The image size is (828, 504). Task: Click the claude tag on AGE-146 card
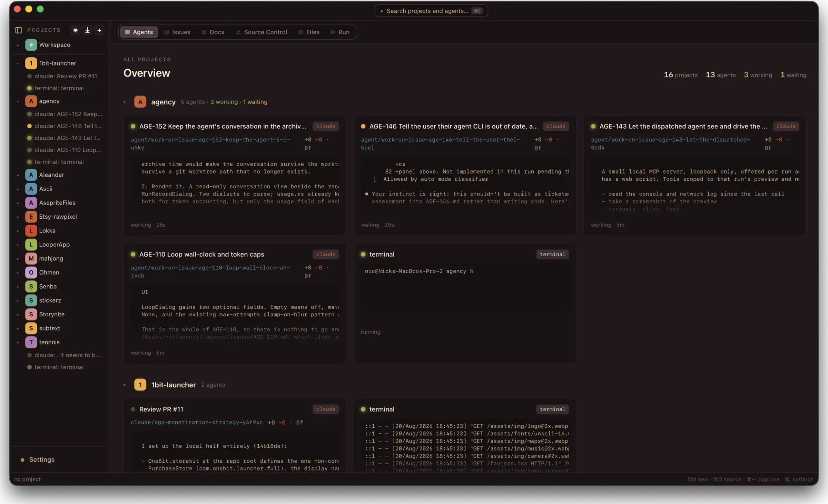[x=555, y=126]
